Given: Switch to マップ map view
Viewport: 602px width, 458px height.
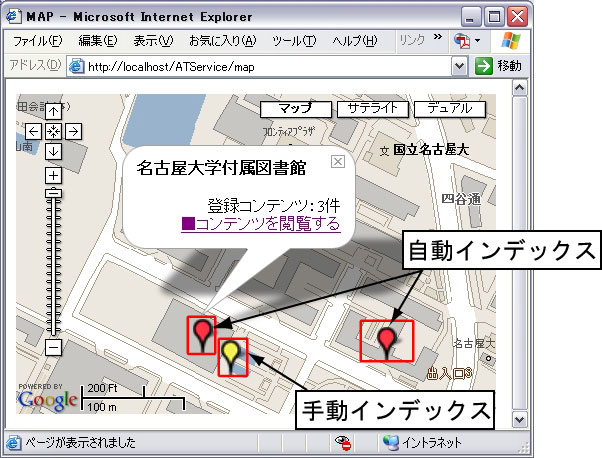Looking at the screenshot, I should pyautogui.click(x=296, y=109).
